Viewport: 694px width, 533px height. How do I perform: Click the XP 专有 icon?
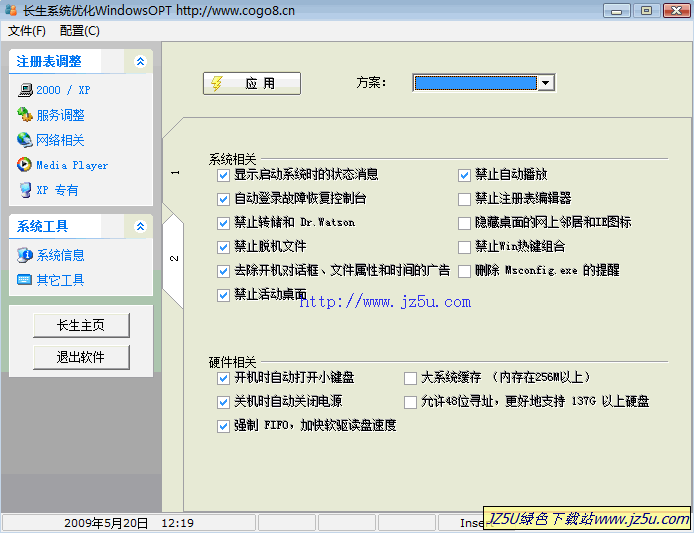(26, 190)
